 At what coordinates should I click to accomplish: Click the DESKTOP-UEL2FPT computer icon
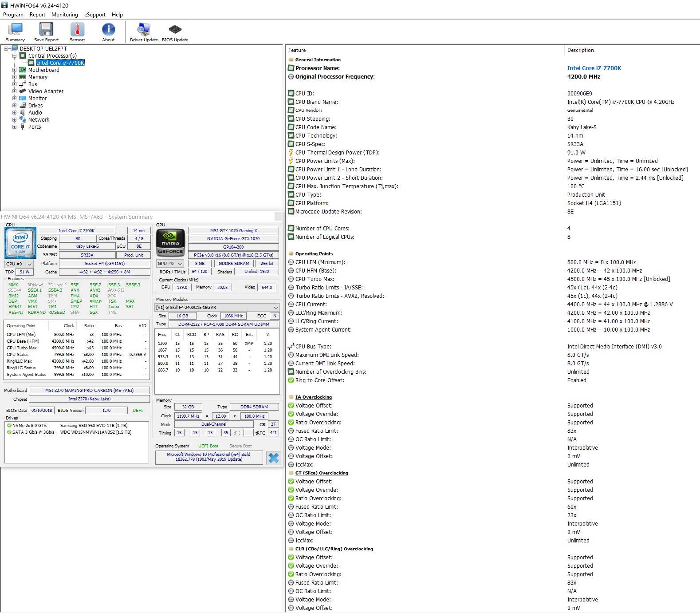point(14,48)
